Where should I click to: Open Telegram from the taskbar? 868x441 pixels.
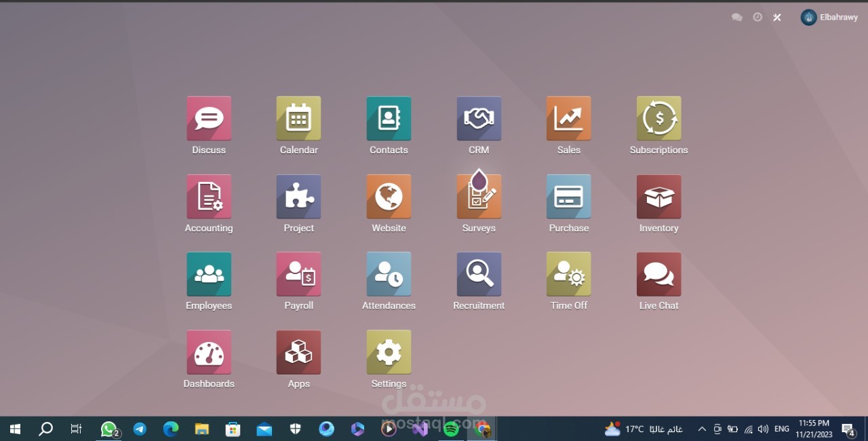(x=140, y=429)
